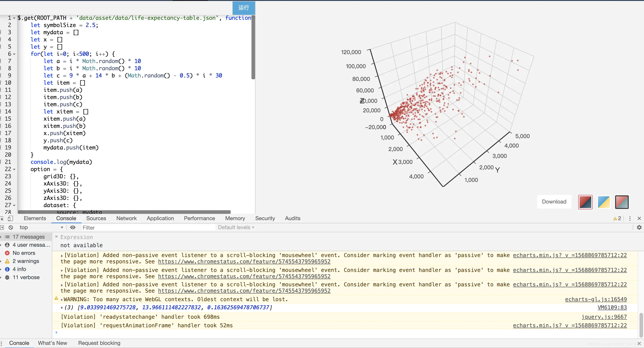Click into the console Filter field
Image resolution: width=644 pixels, height=348 pixels.
pos(148,227)
